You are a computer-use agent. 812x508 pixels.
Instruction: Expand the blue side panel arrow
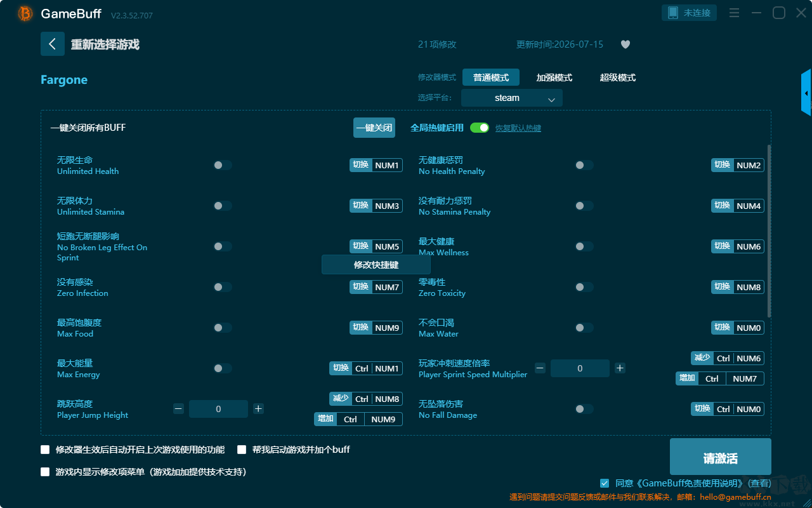tap(806, 93)
